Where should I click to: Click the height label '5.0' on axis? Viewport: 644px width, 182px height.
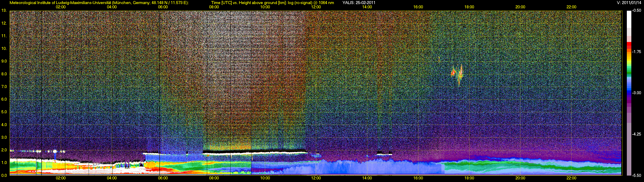4,112
